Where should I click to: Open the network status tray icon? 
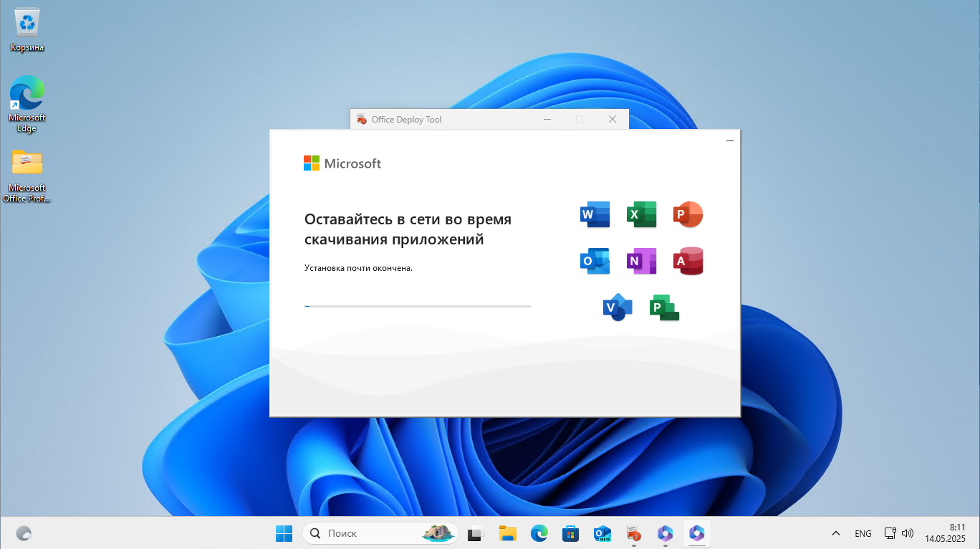pos(890,533)
